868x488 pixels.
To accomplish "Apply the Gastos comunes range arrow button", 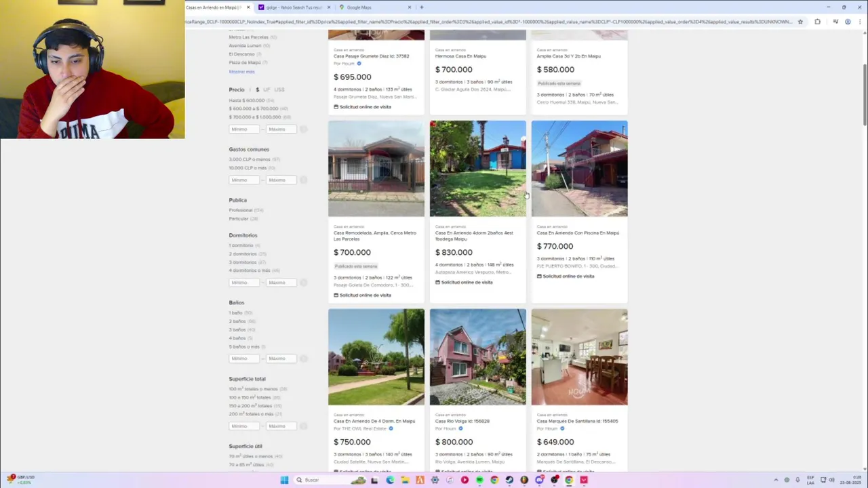I will tap(304, 180).
